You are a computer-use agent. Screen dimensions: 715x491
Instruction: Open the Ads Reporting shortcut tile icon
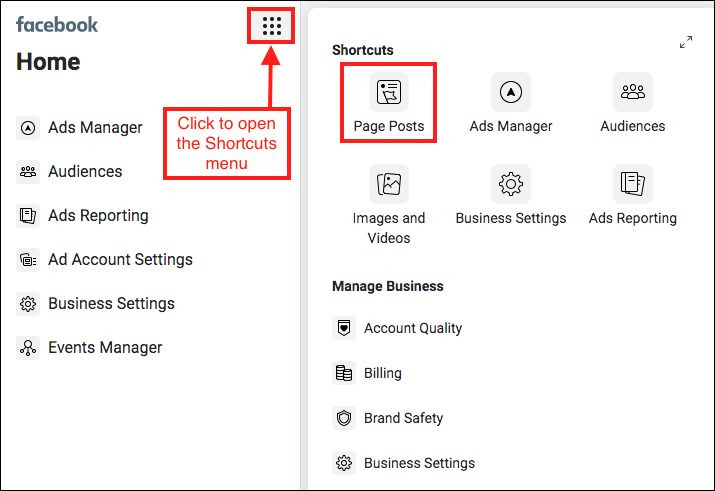point(633,184)
